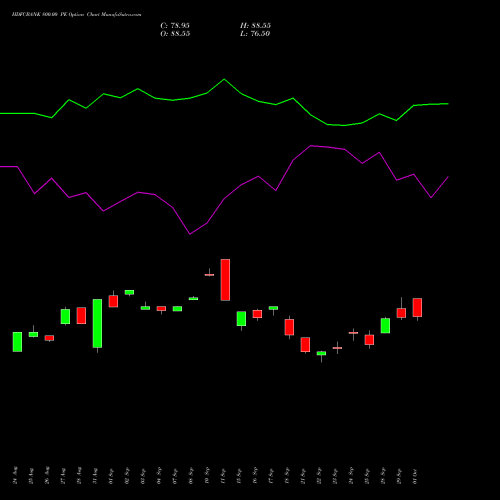Click the '27 Aug' date label
Image resolution: width=500 pixels, height=500 pixels.
pyautogui.click(x=63, y=476)
